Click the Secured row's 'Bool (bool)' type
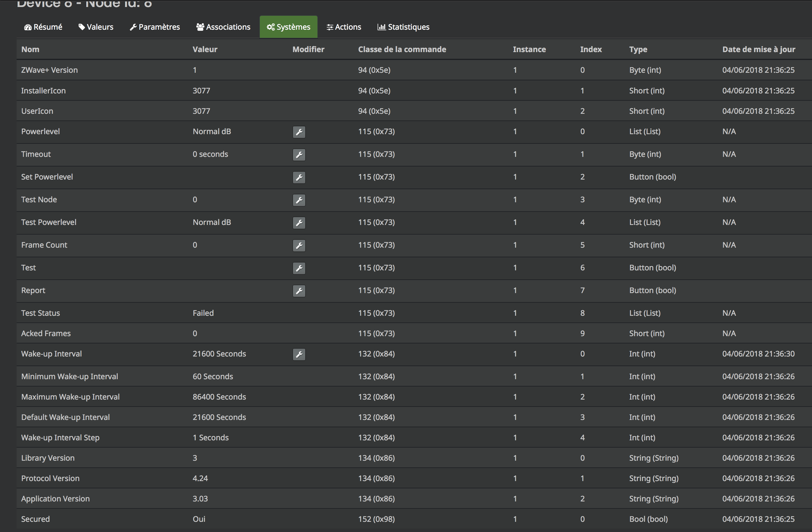812x532 pixels. (649, 519)
